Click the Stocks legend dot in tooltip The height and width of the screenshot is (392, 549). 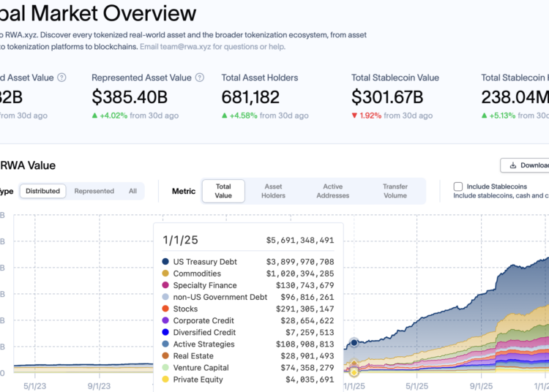[x=166, y=309]
